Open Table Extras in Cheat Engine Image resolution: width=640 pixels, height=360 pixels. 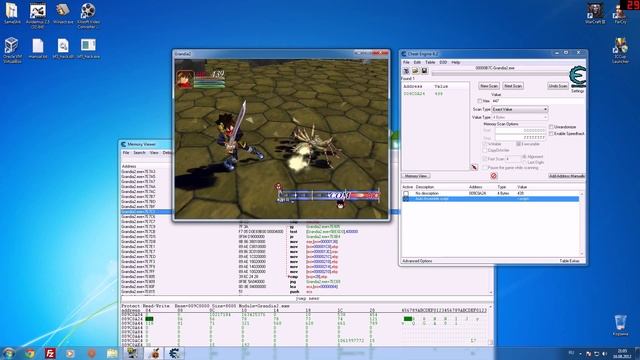[569, 261]
